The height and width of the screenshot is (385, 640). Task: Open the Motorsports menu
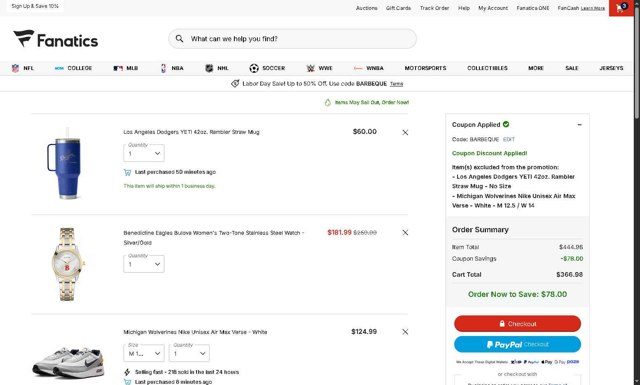pos(425,68)
